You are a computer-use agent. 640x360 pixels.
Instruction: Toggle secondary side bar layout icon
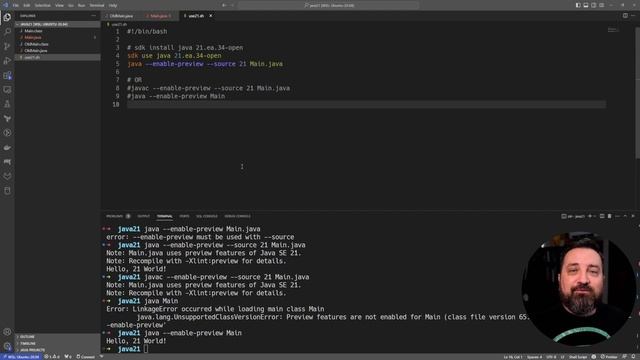coord(593,5)
